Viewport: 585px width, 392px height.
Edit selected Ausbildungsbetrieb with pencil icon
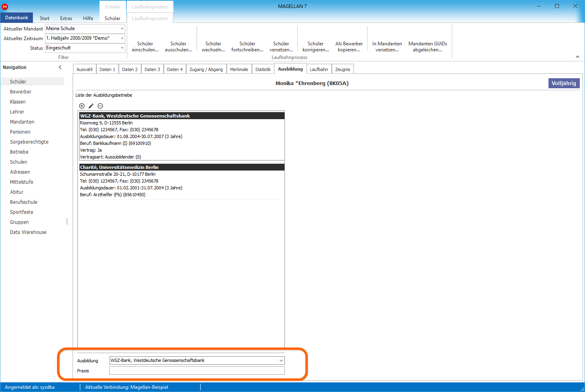pyautogui.click(x=91, y=106)
